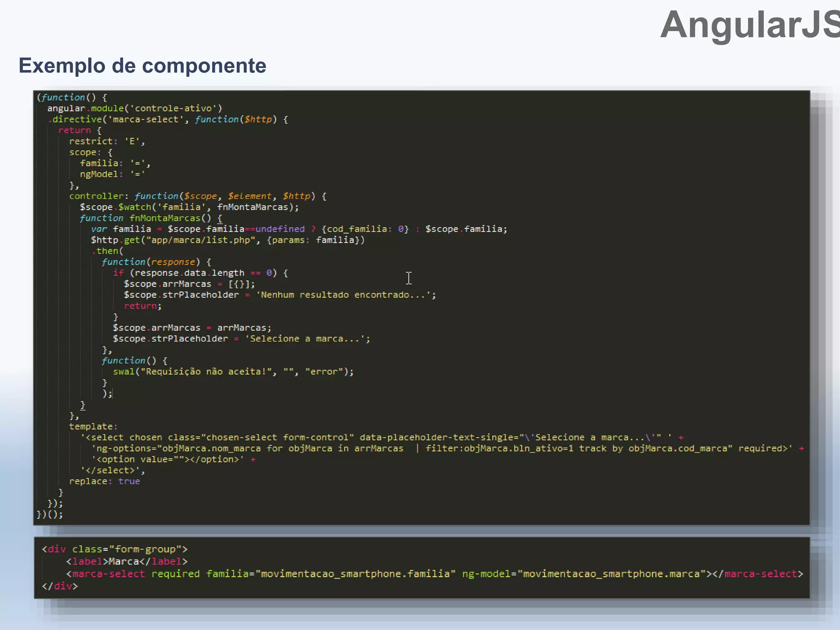Click the '(function() {' first code line
This screenshot has height=630, width=840.
[x=72, y=98]
